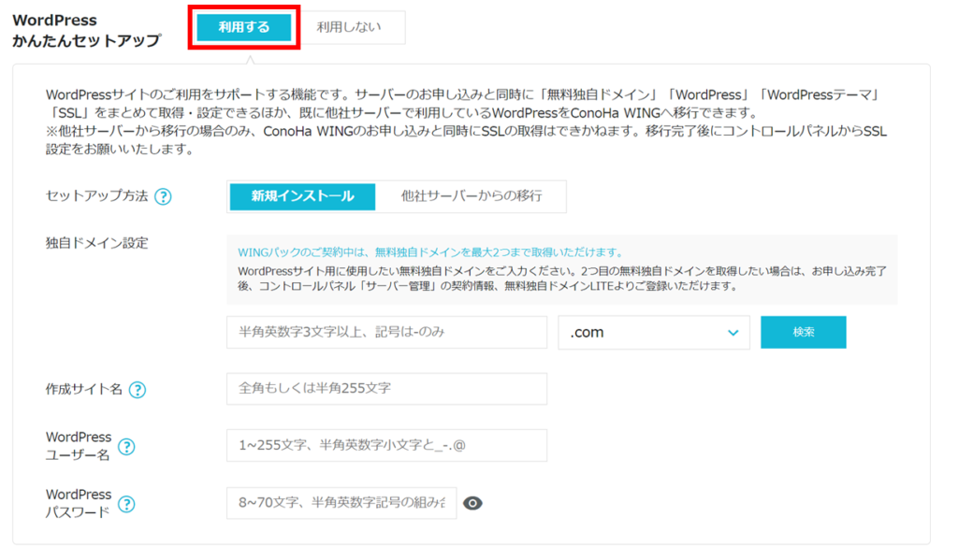Click the blue WINGパック free domain notice

[430, 252]
